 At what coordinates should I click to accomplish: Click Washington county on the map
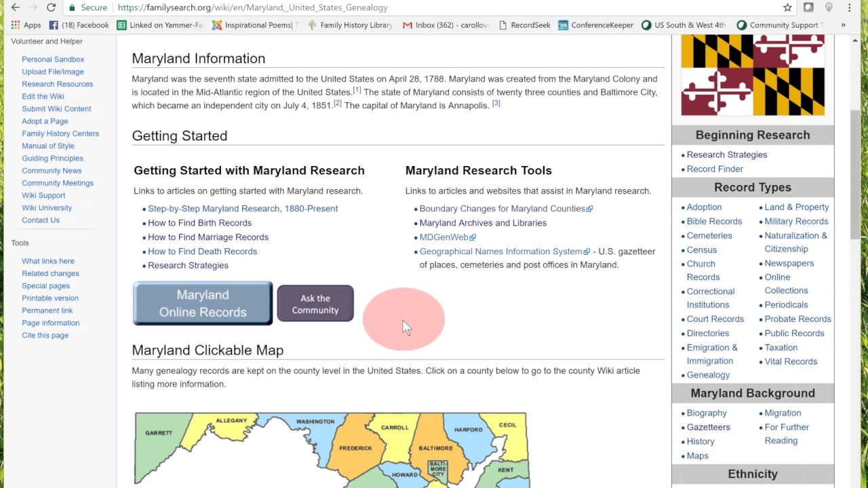[315, 422]
